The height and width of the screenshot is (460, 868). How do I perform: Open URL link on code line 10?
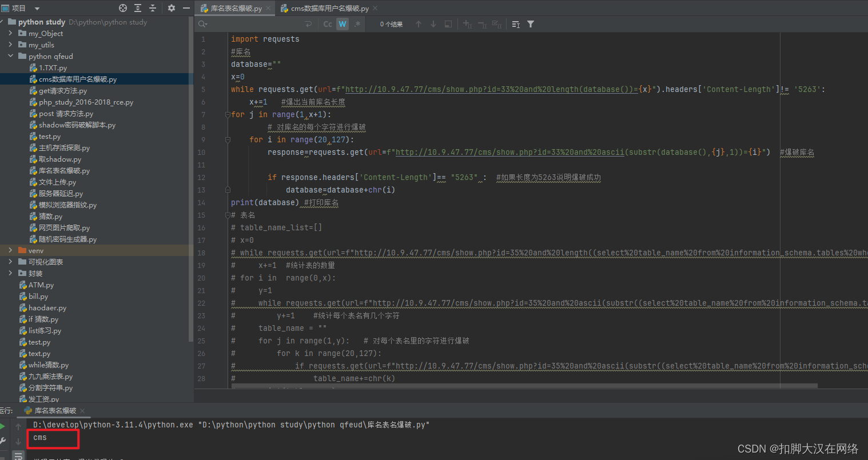510,152
